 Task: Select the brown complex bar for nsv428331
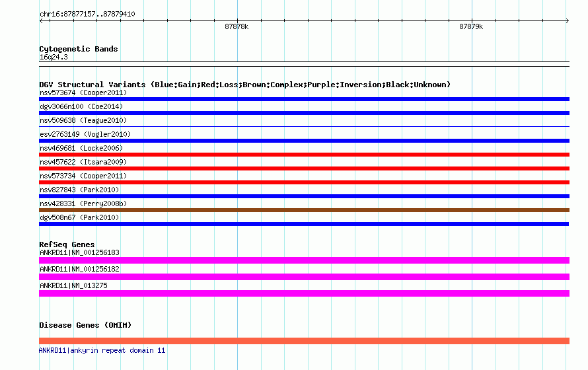[304, 210]
